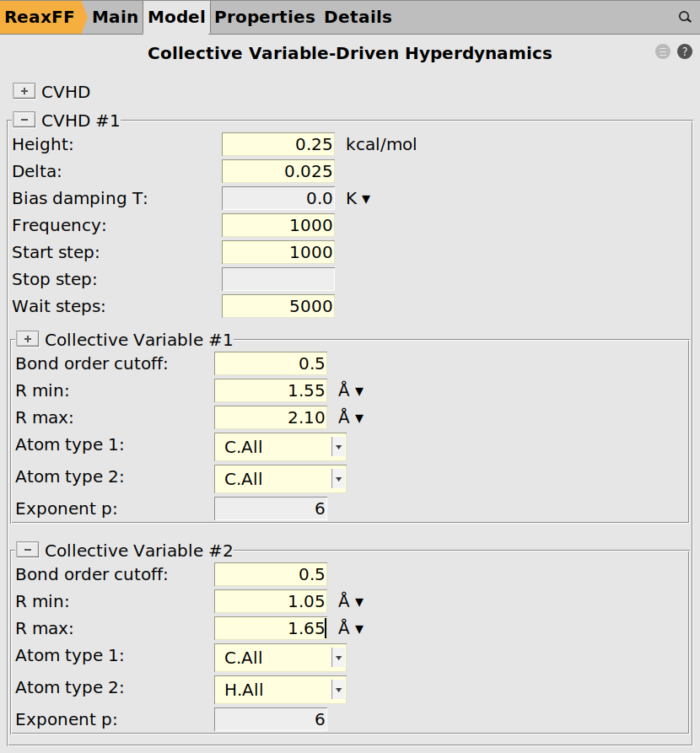
Task: Open the Details tab
Action: pyautogui.click(x=358, y=17)
